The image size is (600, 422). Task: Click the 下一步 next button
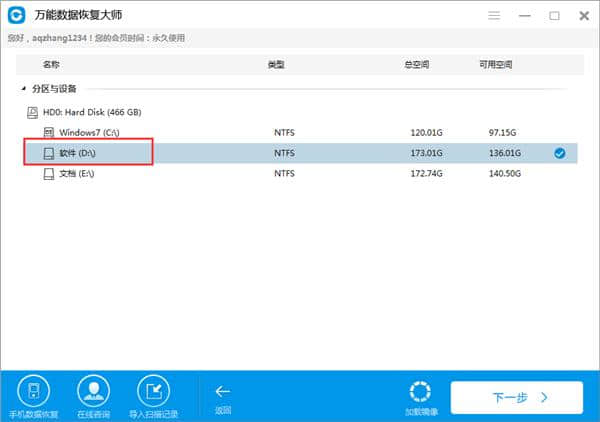tap(516, 397)
